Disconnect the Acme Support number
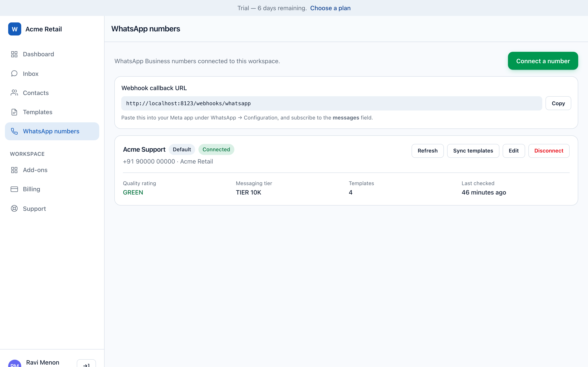This screenshot has height=367, width=588. coord(549,151)
